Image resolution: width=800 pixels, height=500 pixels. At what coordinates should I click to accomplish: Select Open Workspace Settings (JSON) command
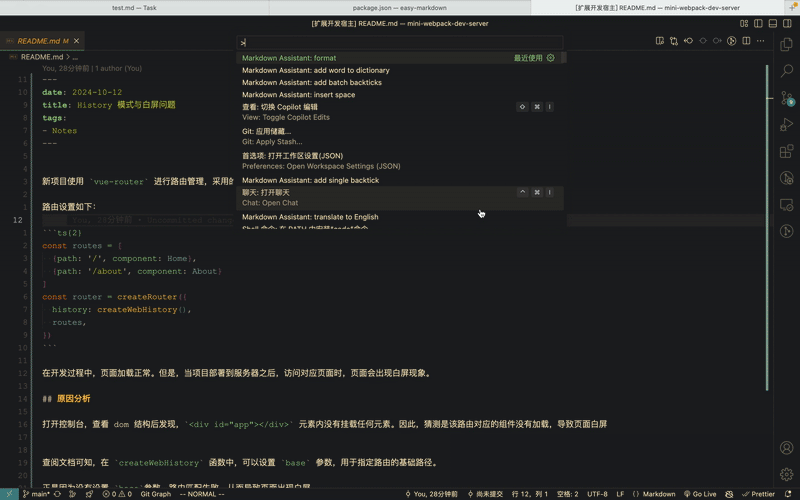(399, 161)
